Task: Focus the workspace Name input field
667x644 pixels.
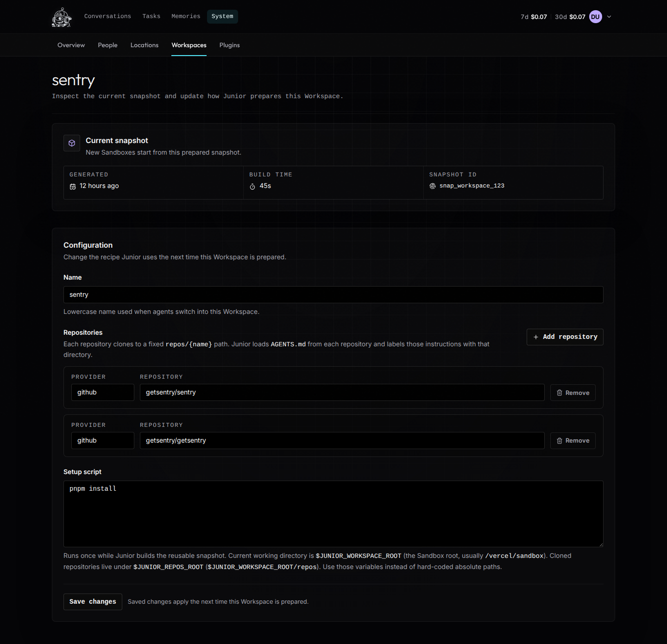Action: pyautogui.click(x=333, y=295)
